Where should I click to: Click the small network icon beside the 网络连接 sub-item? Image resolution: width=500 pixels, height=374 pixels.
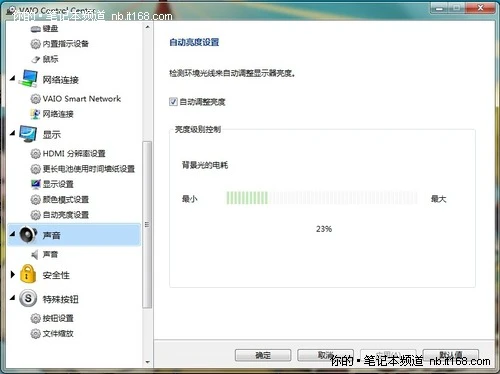click(36, 114)
